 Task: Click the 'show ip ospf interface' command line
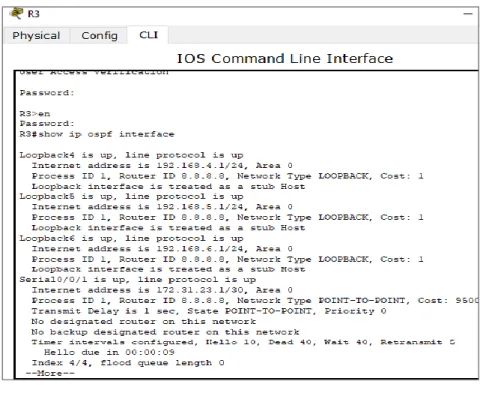coord(97,134)
